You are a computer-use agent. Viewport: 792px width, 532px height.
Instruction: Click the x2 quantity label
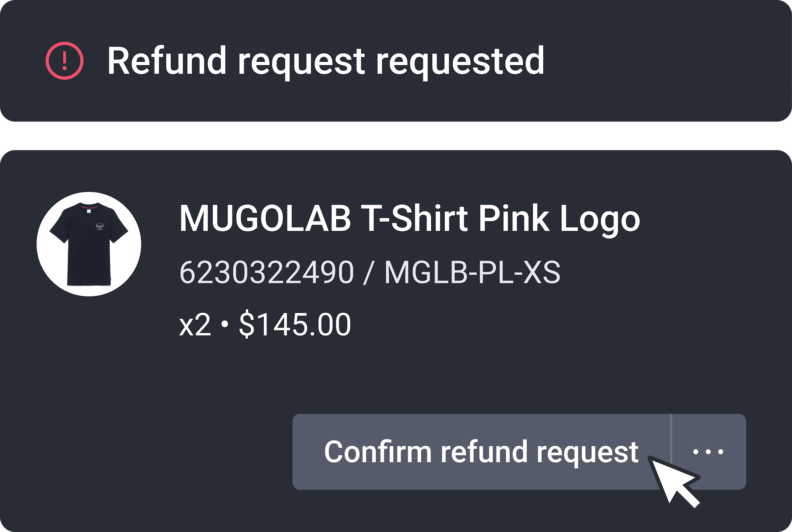[195, 325]
